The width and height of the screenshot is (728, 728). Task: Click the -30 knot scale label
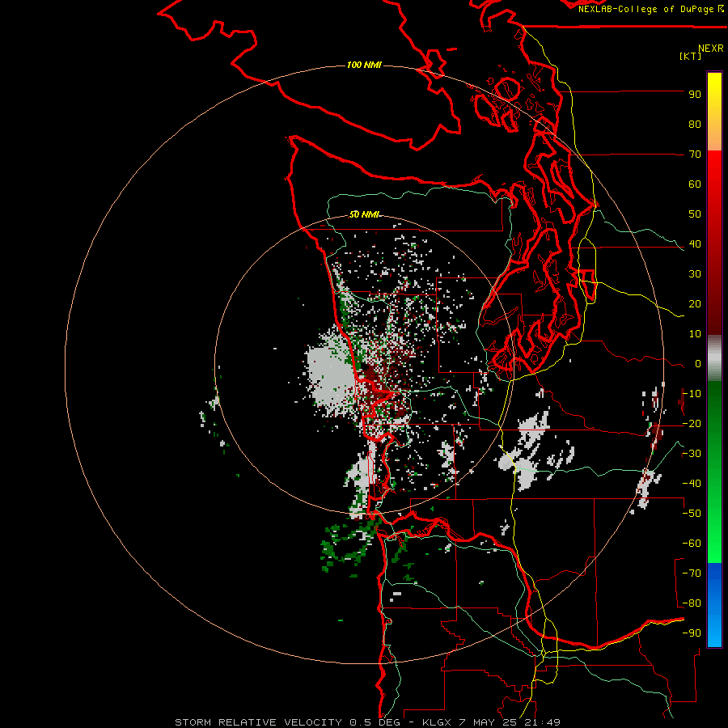(x=692, y=454)
